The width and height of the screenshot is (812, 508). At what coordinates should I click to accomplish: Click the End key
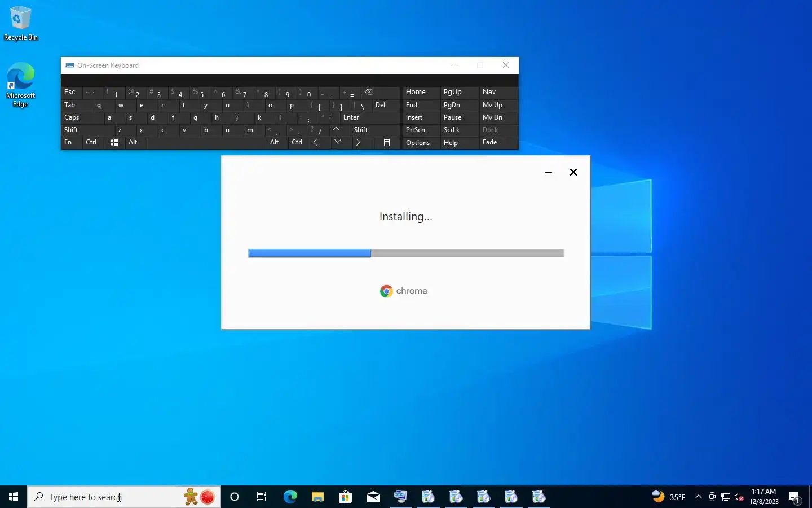[x=421, y=105]
